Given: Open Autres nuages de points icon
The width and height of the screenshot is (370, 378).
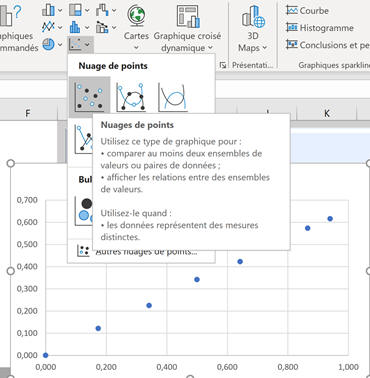Looking at the screenshot, I should (x=83, y=251).
